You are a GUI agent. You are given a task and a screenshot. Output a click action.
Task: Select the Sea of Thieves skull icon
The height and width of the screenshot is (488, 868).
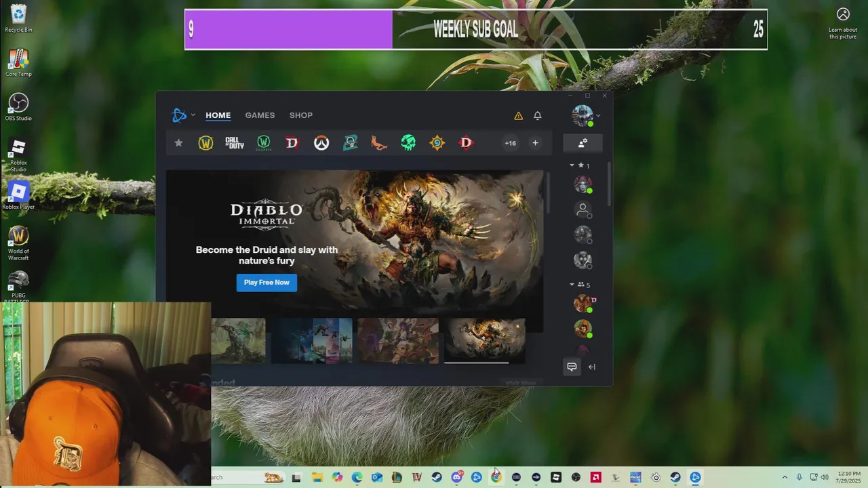click(408, 143)
